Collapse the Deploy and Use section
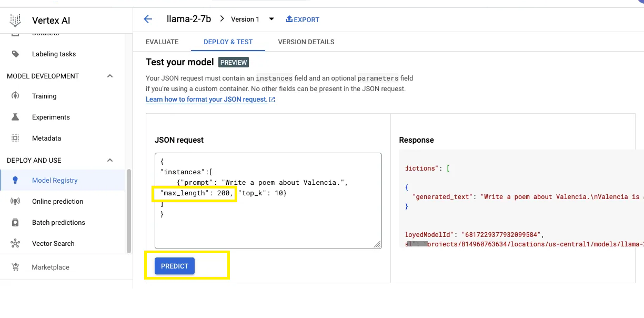Screen dimensions: 644x318 coord(110,160)
